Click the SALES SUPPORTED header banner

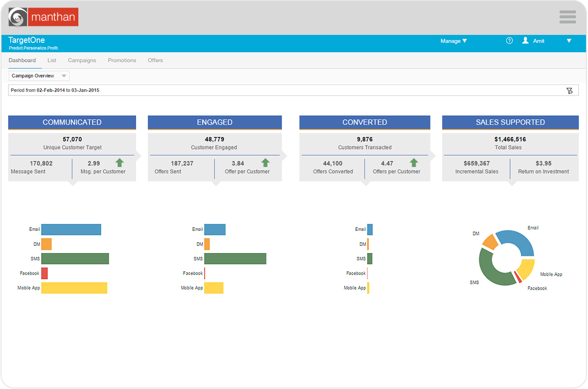510,122
